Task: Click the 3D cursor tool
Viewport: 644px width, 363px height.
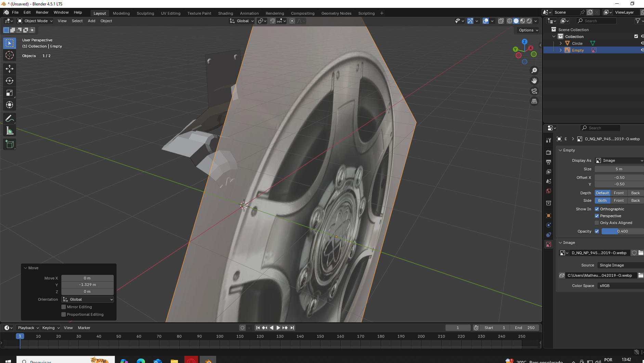Action: coord(10,55)
